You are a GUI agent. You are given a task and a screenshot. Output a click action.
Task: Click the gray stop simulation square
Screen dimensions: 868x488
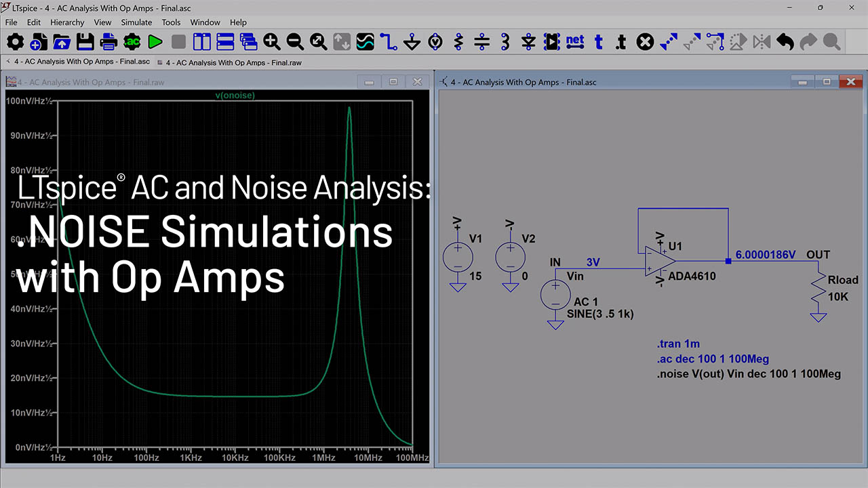click(178, 42)
